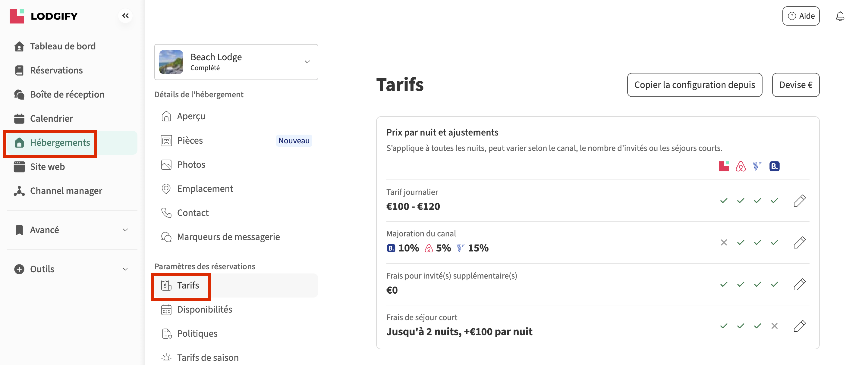This screenshot has width=868, height=365.
Task: Click the notification bell icon
Action: [840, 16]
